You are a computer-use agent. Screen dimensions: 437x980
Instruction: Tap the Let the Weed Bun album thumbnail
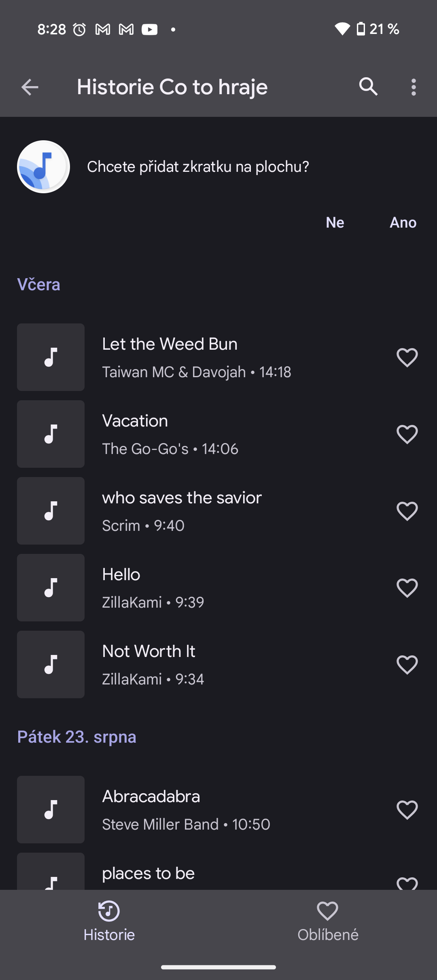coord(51,357)
